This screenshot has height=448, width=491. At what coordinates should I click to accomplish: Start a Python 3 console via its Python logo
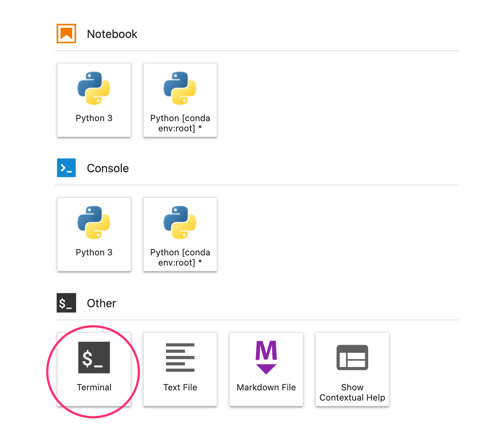coord(94,223)
